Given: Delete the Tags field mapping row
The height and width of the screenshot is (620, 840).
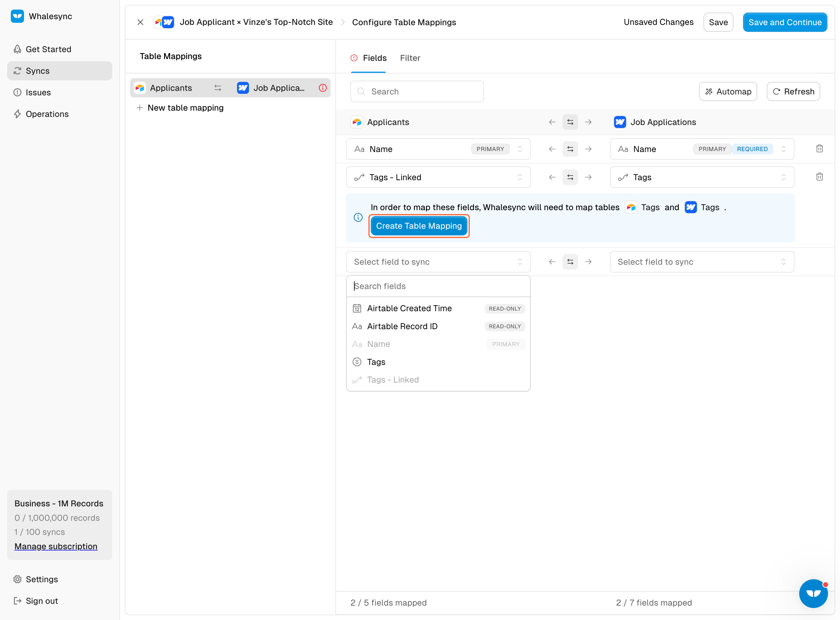Looking at the screenshot, I should tap(819, 177).
